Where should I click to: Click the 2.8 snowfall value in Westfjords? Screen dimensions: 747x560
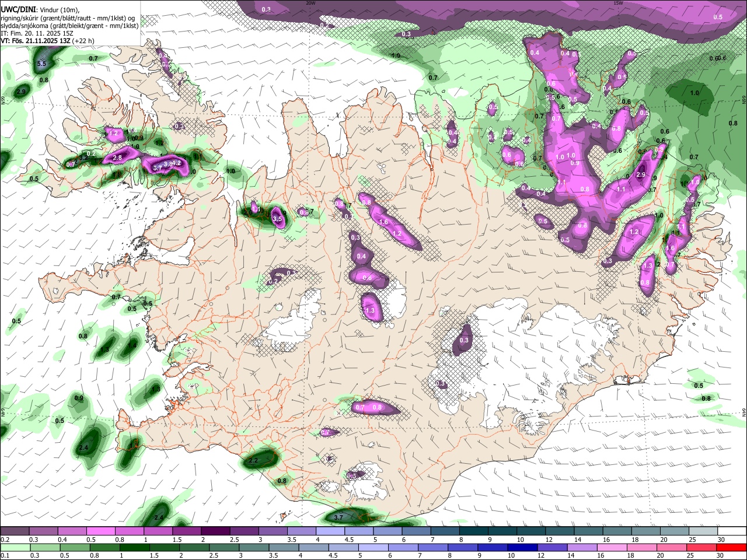[x=117, y=157]
